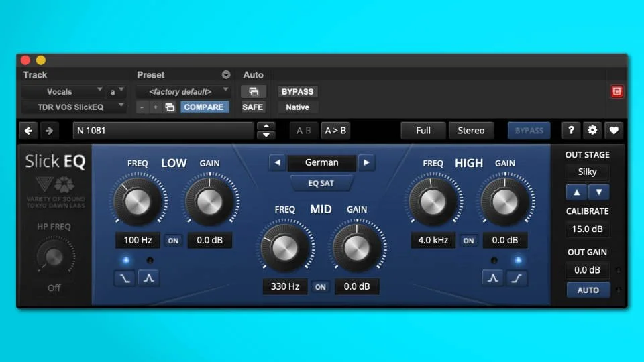The width and height of the screenshot is (644, 362).
Task: Click the A > B copy button
Action: pyautogui.click(x=335, y=131)
